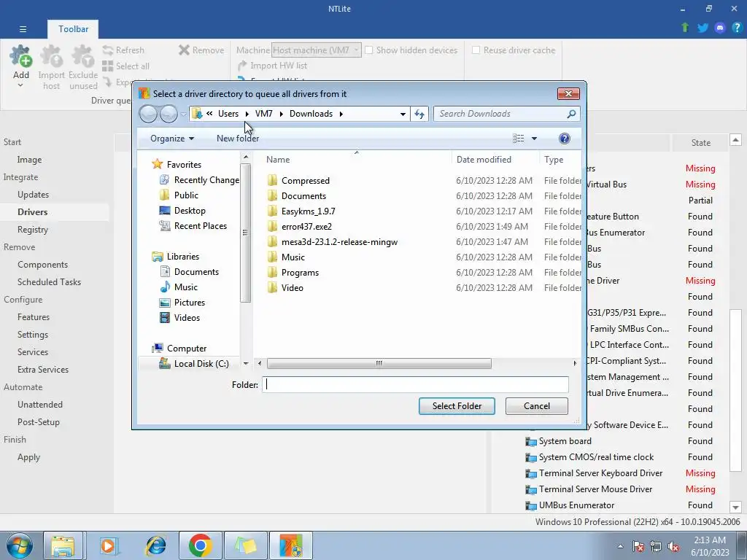Click the Exclude unused icon
Image resolution: width=747 pixels, height=560 pixels.
[83, 56]
